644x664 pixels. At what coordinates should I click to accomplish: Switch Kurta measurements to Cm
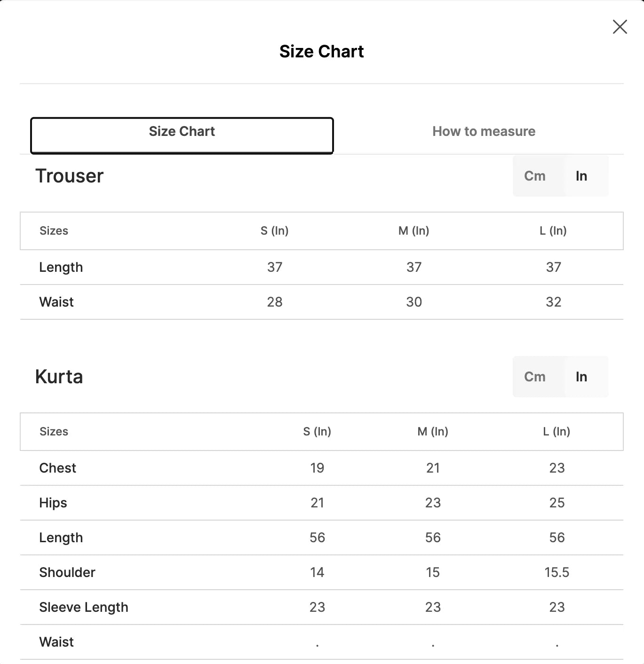(x=535, y=377)
